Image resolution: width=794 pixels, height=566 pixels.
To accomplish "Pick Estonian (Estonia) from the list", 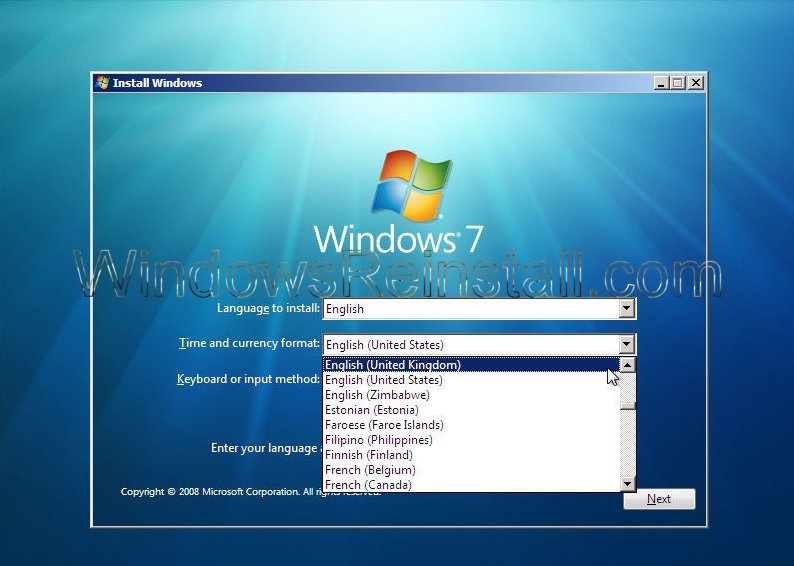I will (x=372, y=410).
